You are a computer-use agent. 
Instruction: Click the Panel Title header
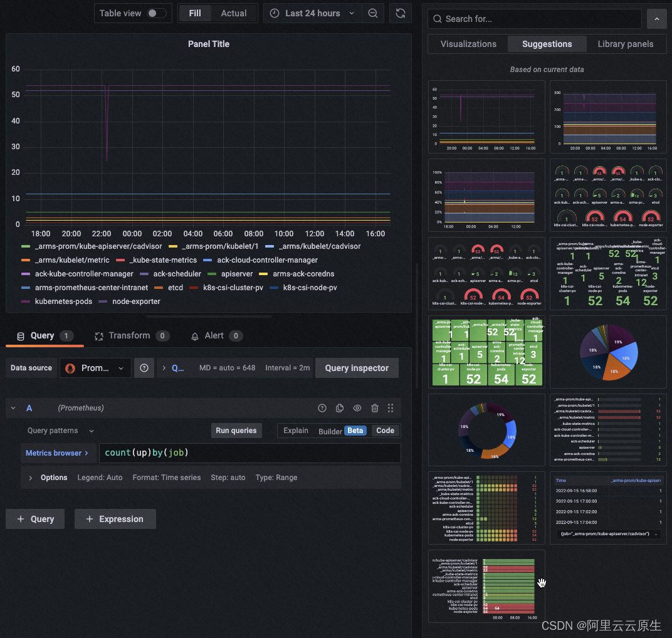(x=209, y=44)
